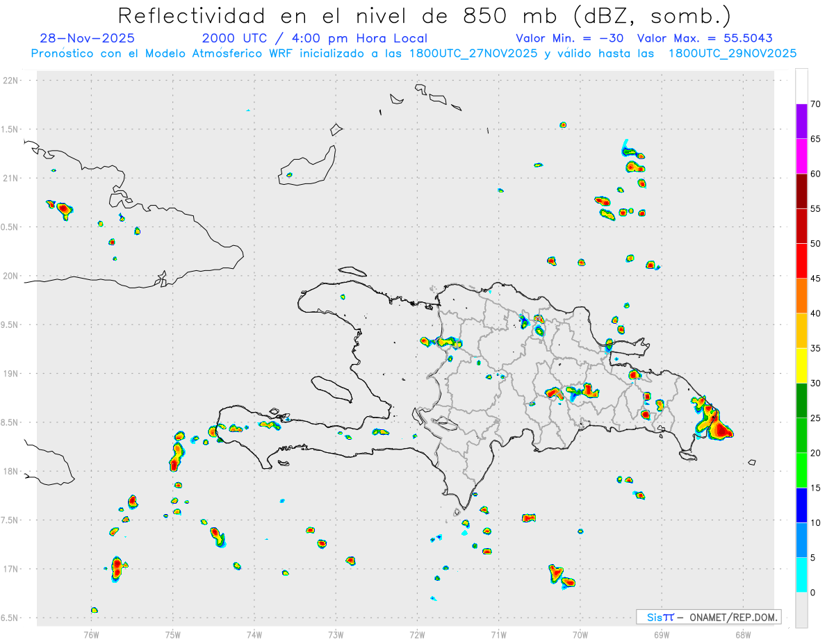Screen dimensions: 834x644
Task: Click the "1800UTC_27NOV2025" initialization time
Action: [473, 53]
